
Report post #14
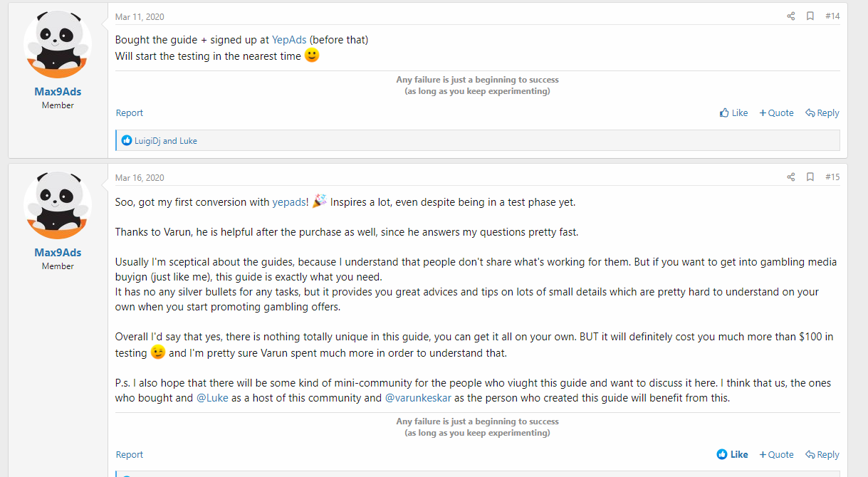[130, 113]
